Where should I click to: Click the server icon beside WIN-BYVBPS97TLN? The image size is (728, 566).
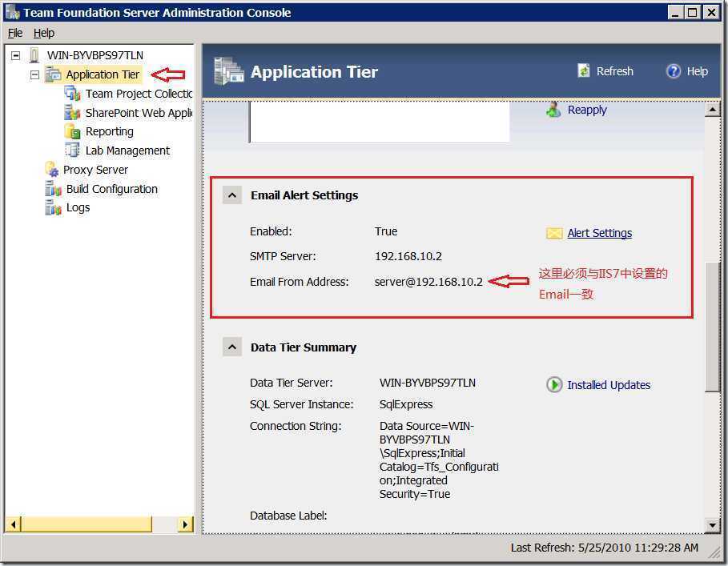coord(34,54)
